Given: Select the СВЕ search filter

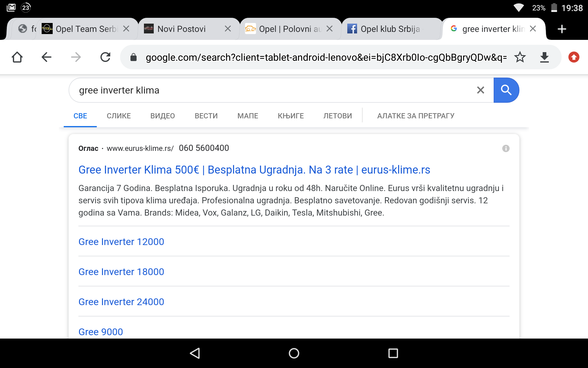Looking at the screenshot, I should [x=80, y=116].
